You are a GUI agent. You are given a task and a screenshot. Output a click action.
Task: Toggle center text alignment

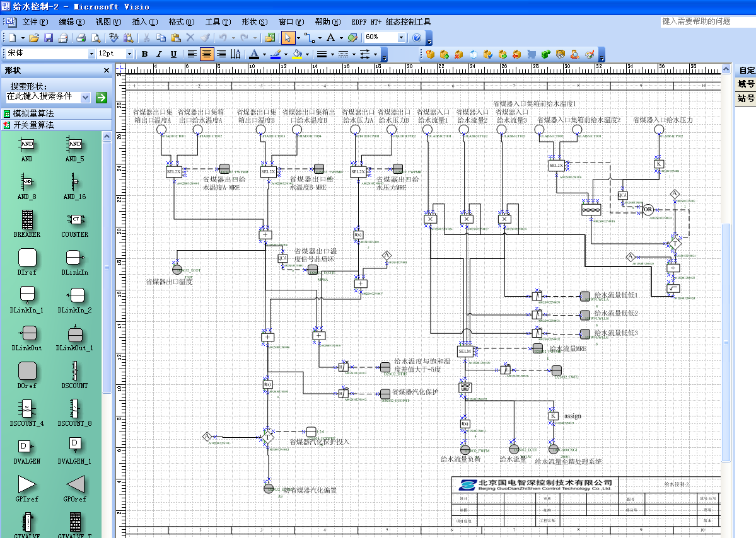pyautogui.click(x=206, y=54)
